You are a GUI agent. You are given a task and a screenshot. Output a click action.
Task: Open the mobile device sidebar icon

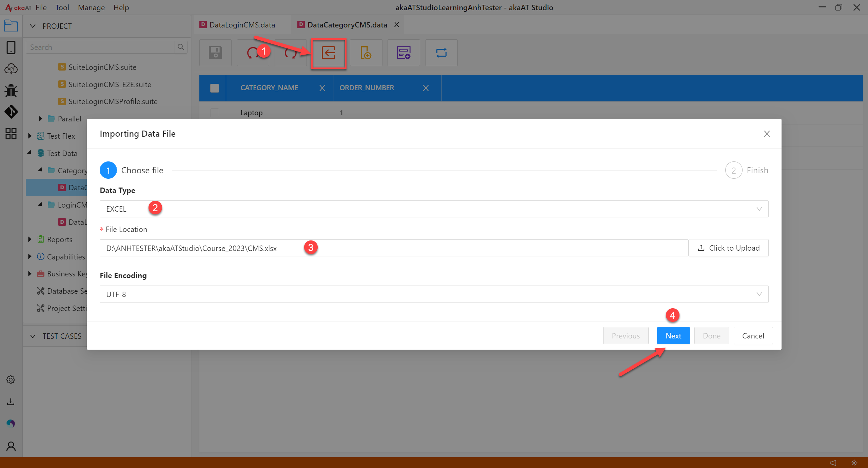tap(11, 47)
